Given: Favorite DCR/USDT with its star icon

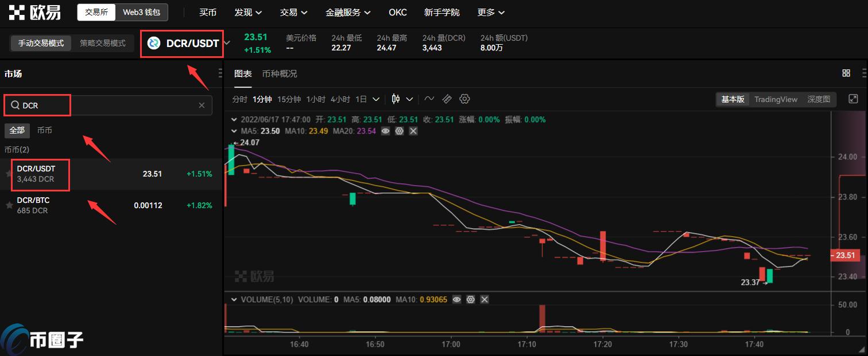Looking at the screenshot, I should pos(9,174).
